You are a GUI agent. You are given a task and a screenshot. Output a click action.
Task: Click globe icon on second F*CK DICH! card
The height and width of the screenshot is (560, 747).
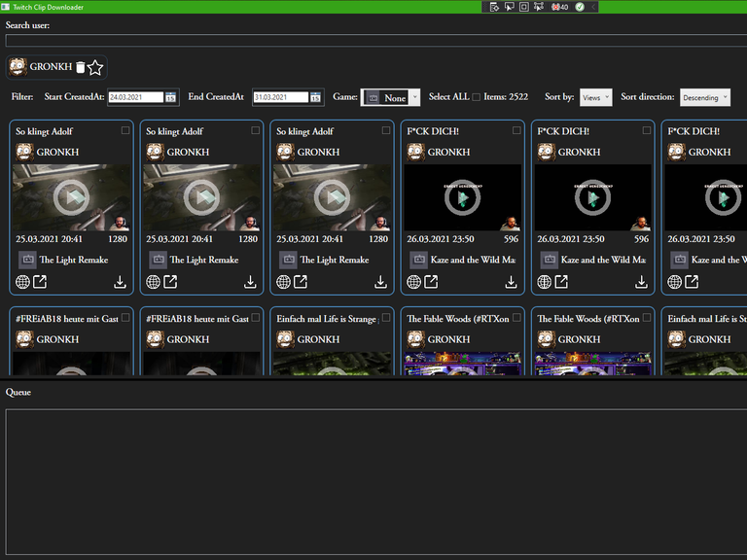coord(544,282)
